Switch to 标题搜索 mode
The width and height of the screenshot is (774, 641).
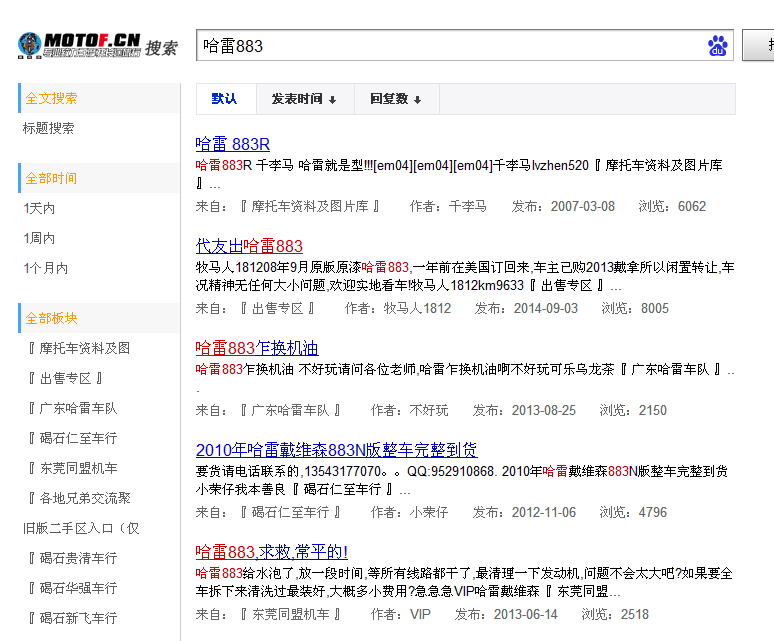48,128
